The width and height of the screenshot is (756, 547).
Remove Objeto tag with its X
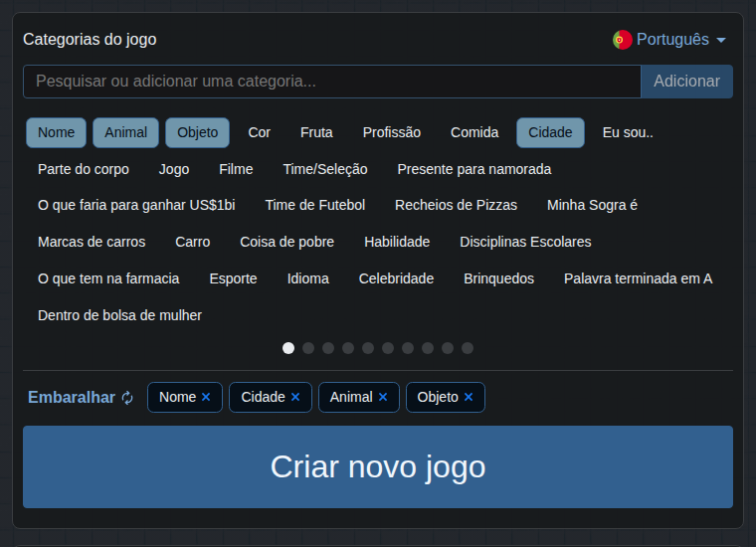point(469,397)
